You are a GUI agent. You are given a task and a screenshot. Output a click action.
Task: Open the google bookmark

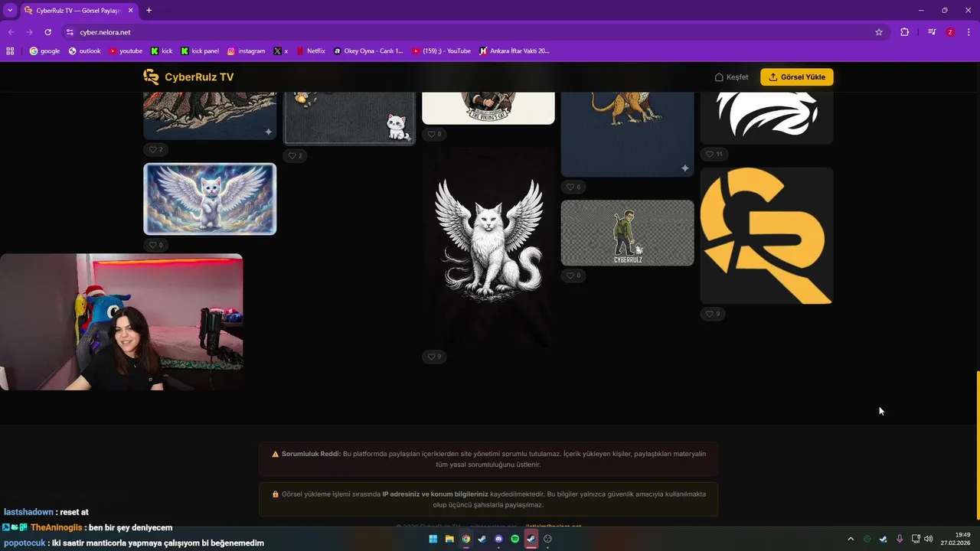(44, 51)
